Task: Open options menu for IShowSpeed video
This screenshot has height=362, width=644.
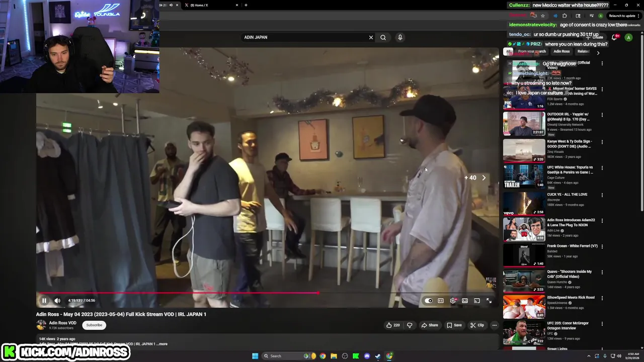Action: click(602, 298)
